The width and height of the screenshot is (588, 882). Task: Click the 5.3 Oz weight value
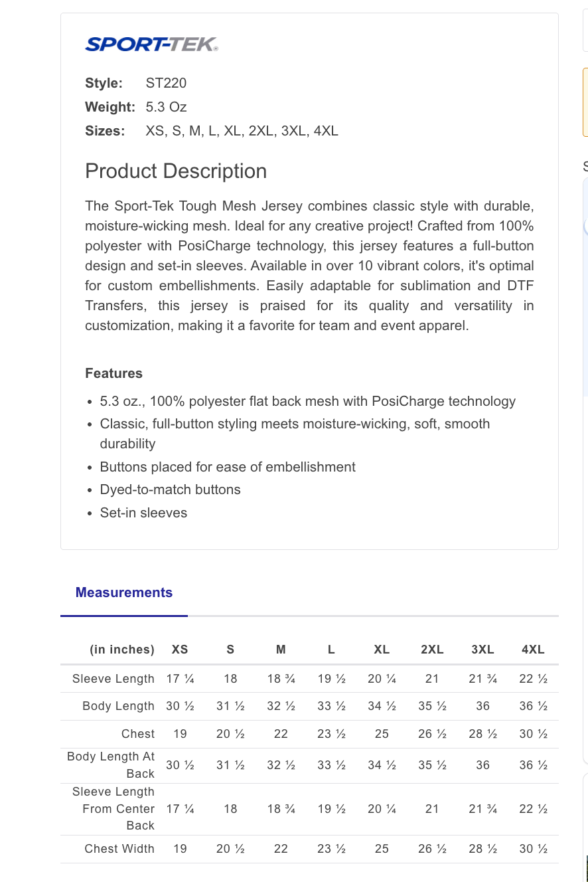pos(167,107)
